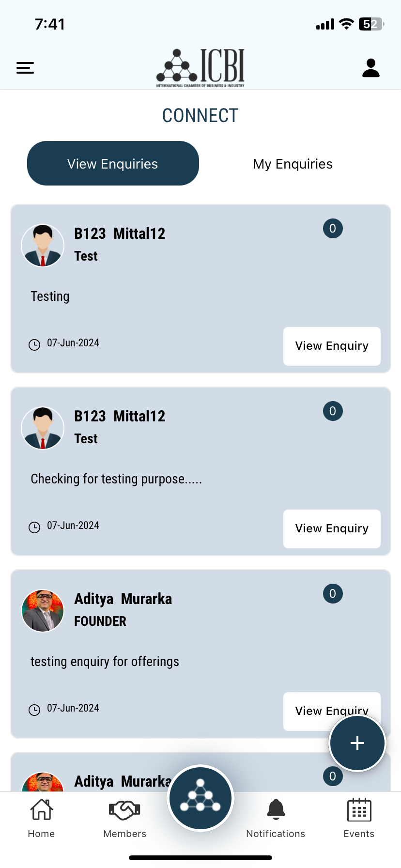Select the View Enquiries tab
The width and height of the screenshot is (401, 868).
tap(113, 163)
